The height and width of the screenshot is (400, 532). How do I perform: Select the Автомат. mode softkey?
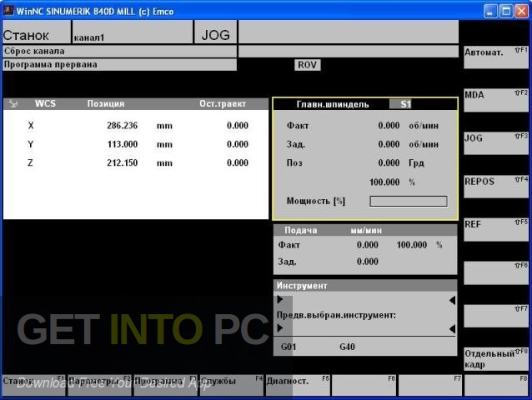click(496, 57)
